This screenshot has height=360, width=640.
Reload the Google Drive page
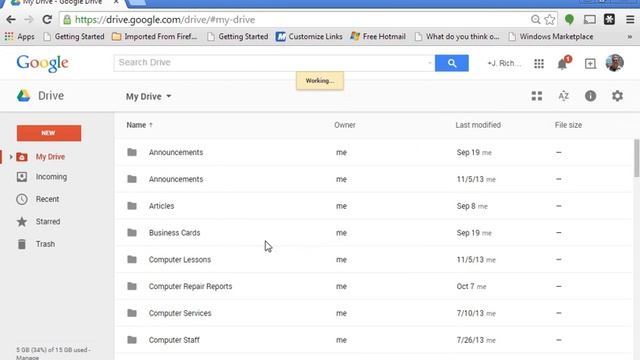[x=47, y=20]
